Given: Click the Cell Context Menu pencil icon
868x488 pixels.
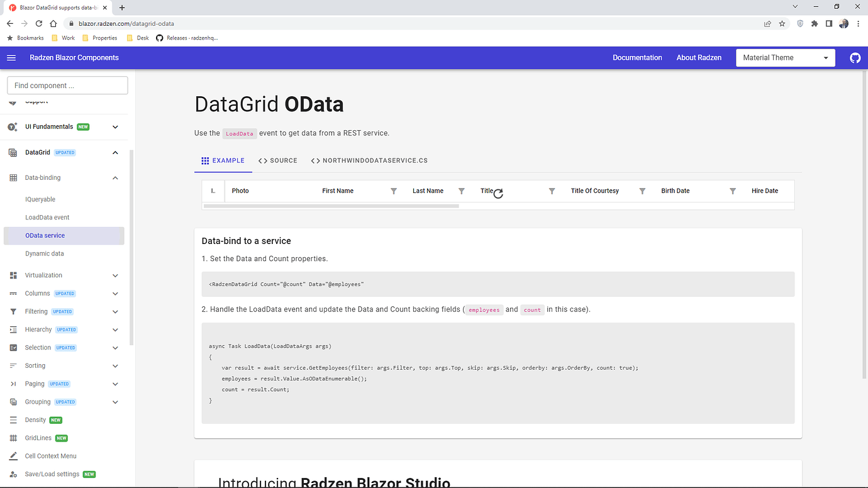Looking at the screenshot, I should 11,455.
